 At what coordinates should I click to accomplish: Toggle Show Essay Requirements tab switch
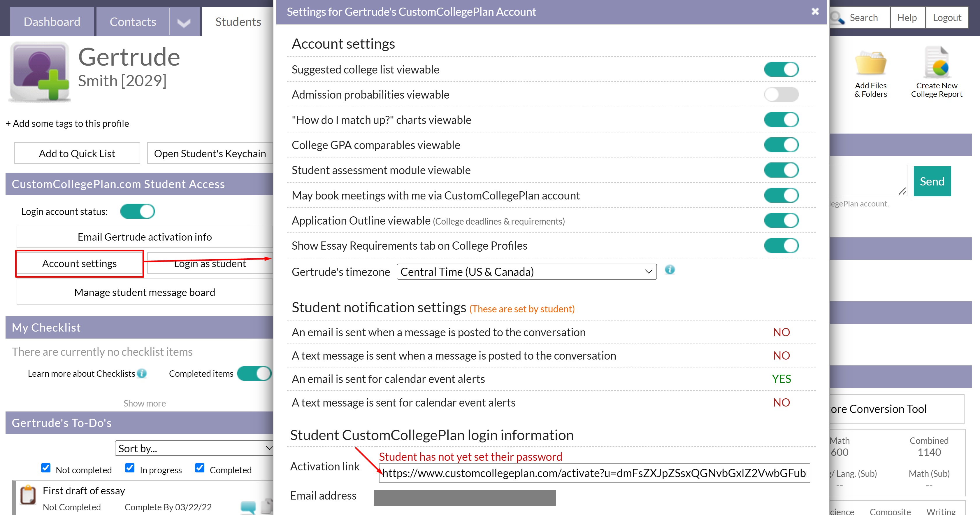781,246
